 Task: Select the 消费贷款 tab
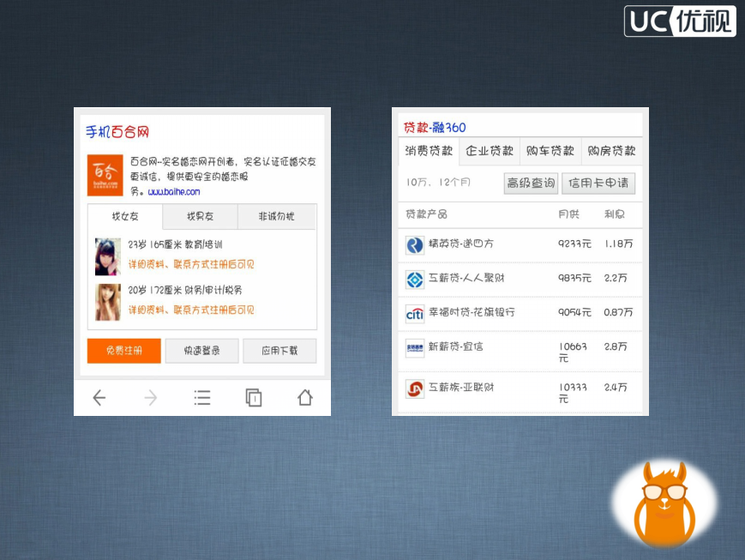point(429,151)
